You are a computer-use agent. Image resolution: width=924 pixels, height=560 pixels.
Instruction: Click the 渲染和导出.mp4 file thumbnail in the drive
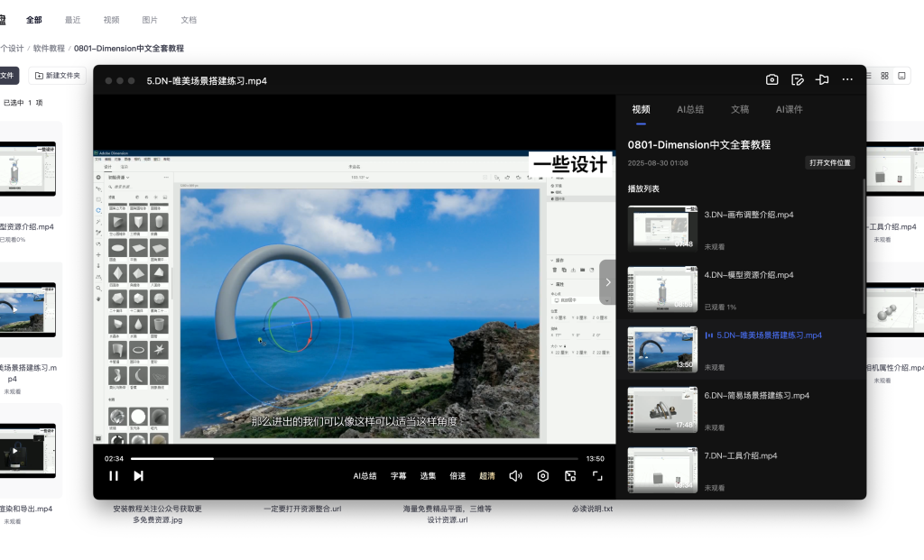coord(28,451)
